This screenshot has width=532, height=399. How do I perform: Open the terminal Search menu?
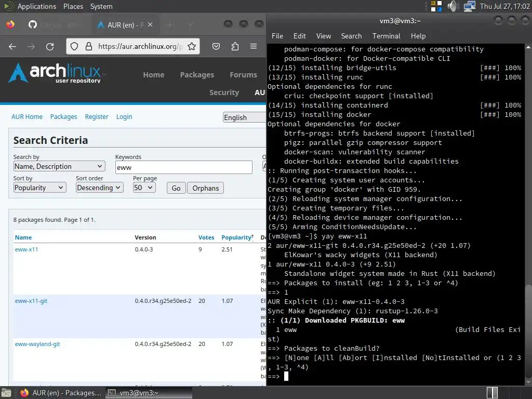pyautogui.click(x=352, y=36)
